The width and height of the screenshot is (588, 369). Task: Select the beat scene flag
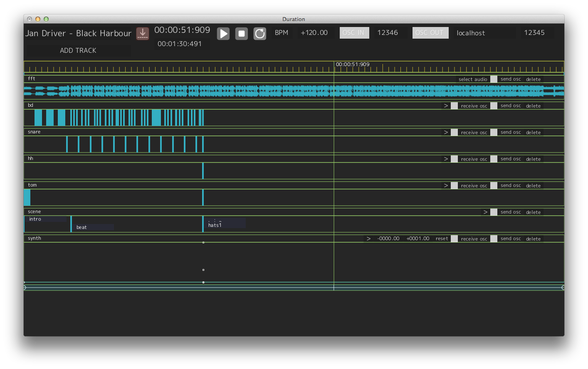click(x=94, y=227)
